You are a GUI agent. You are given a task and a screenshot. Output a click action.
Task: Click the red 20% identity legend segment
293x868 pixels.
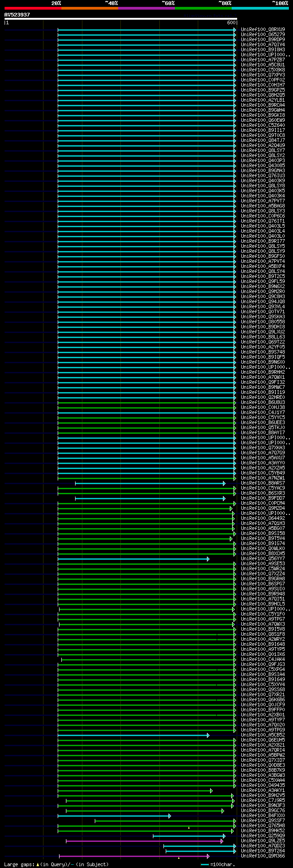[33, 8]
